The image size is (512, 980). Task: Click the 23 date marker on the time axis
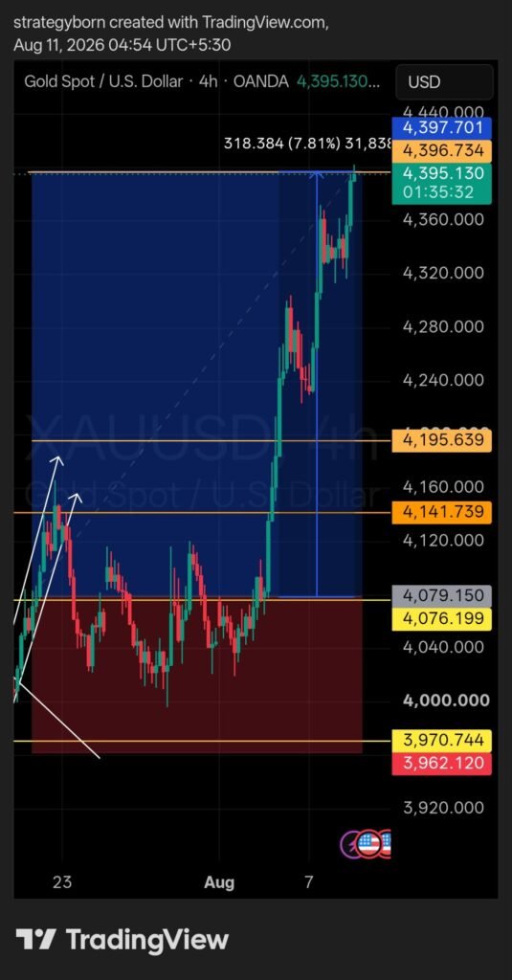tap(62, 882)
